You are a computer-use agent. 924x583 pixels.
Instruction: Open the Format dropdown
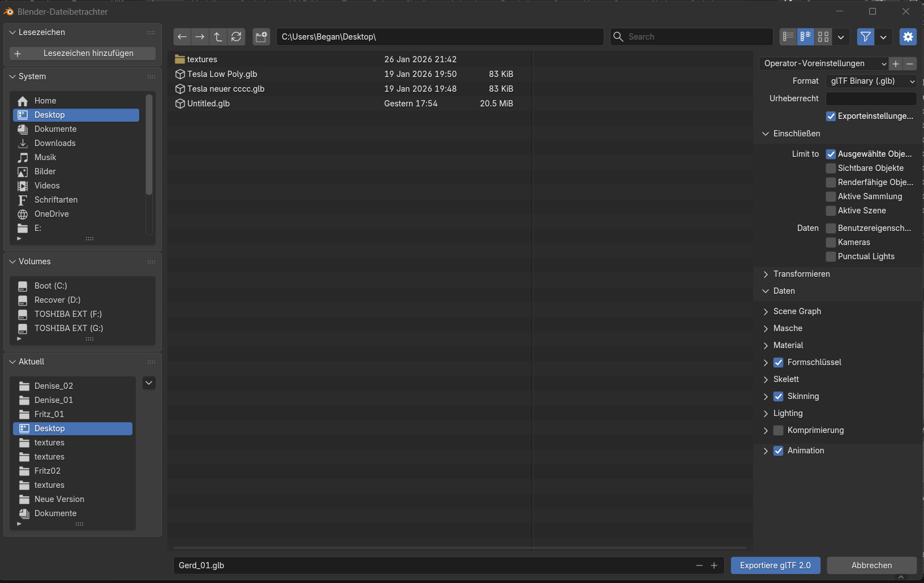871,81
